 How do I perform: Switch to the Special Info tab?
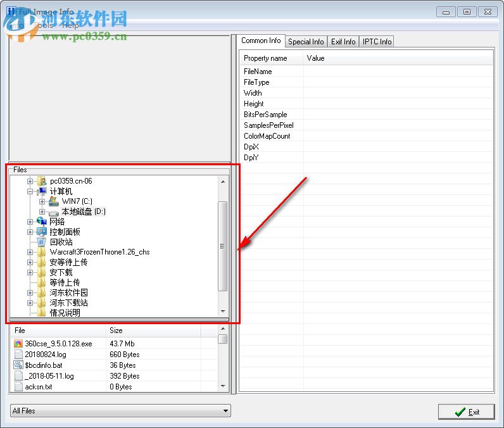[x=306, y=42]
